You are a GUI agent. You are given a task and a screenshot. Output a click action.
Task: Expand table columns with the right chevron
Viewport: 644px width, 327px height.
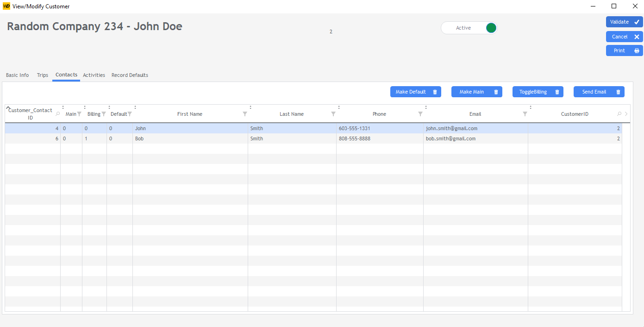click(626, 114)
